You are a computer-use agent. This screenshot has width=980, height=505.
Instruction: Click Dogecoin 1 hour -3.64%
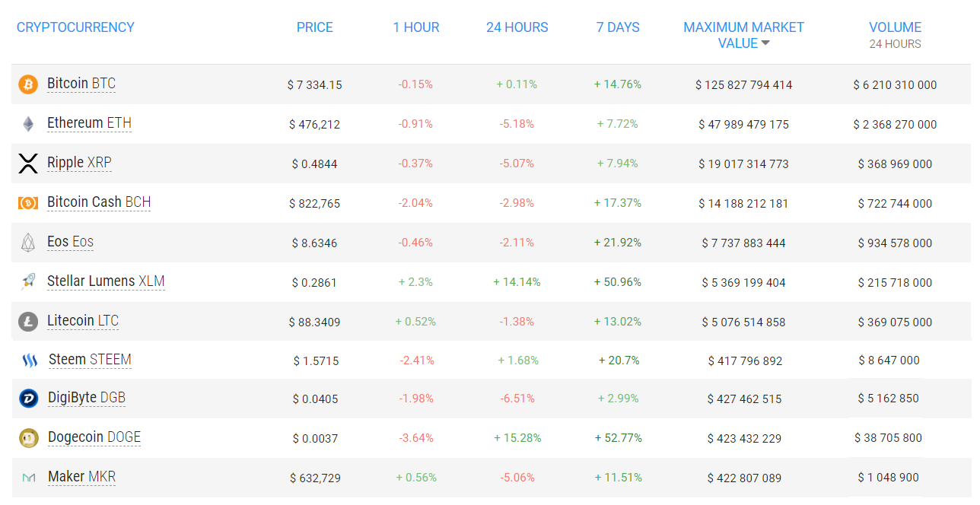(x=416, y=438)
